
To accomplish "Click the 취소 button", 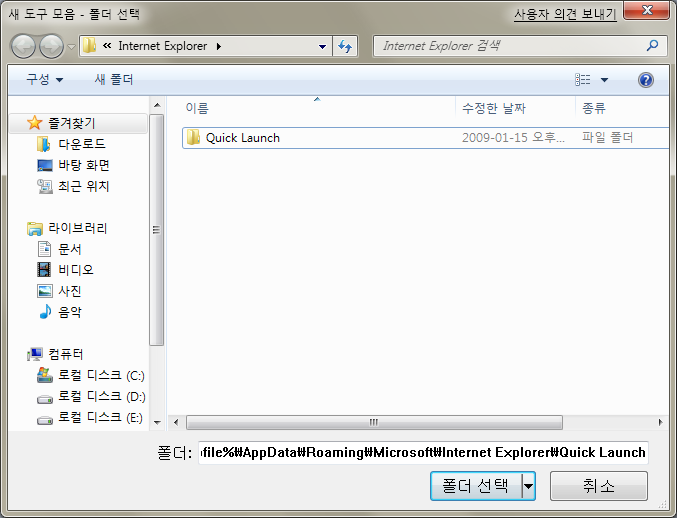I will 598,486.
